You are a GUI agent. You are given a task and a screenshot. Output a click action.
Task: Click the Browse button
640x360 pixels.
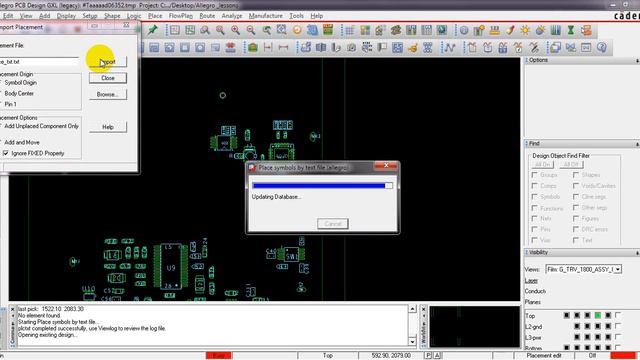(x=108, y=94)
